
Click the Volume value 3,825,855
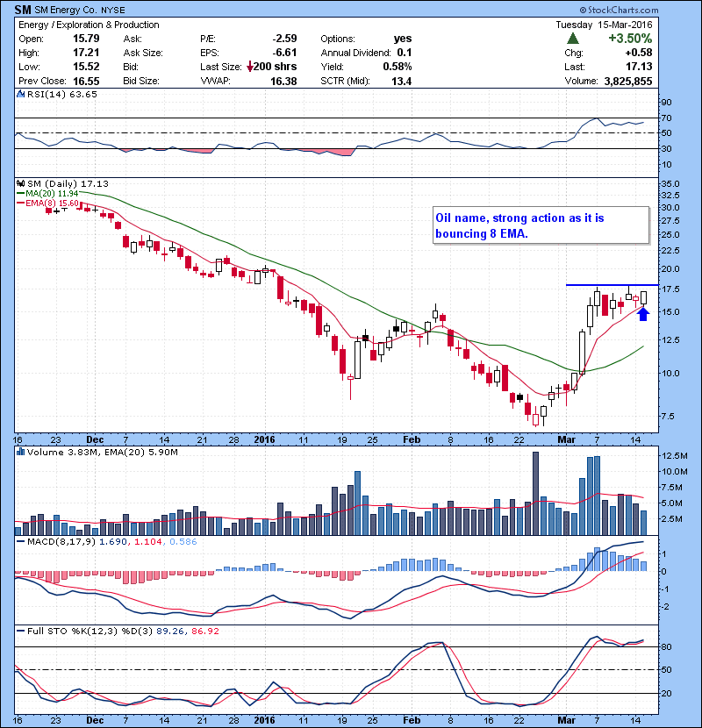click(628, 82)
